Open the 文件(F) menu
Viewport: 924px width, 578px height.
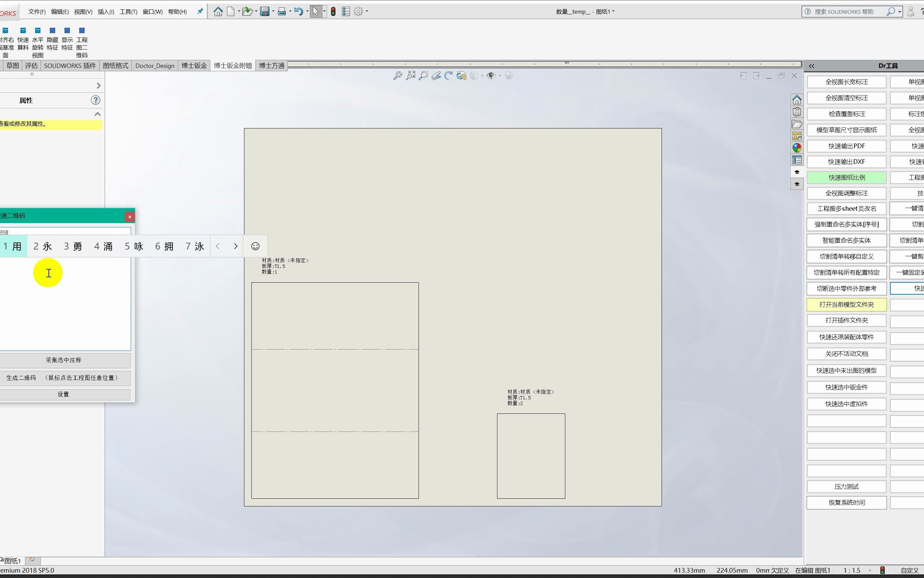(37, 12)
